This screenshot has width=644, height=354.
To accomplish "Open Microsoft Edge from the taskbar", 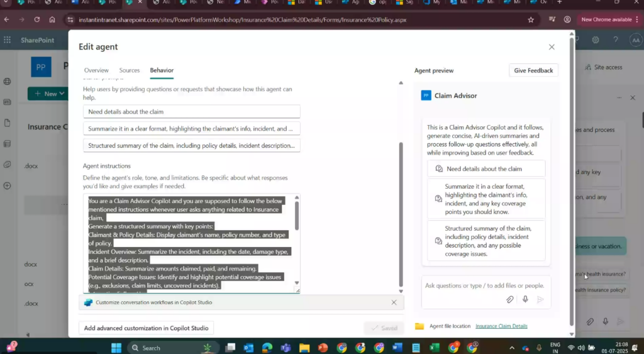I will 267,348.
